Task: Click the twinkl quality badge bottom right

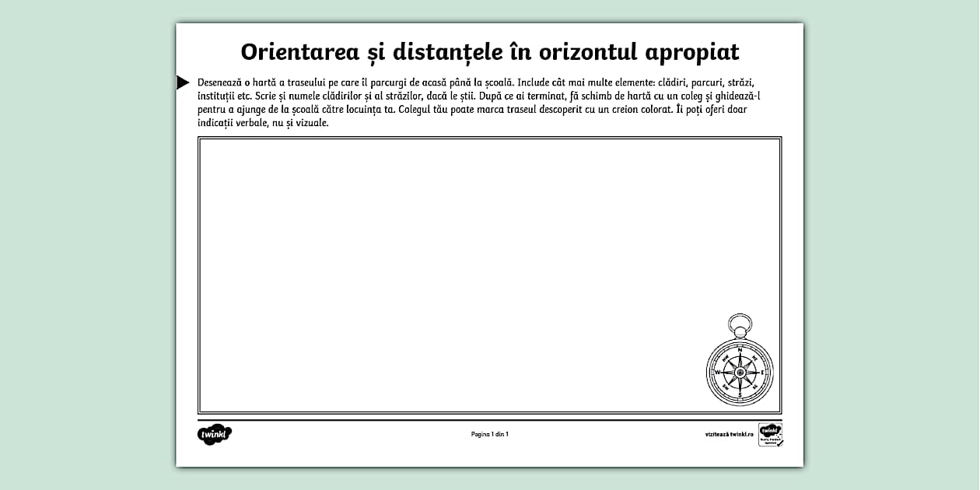Action: point(770,433)
